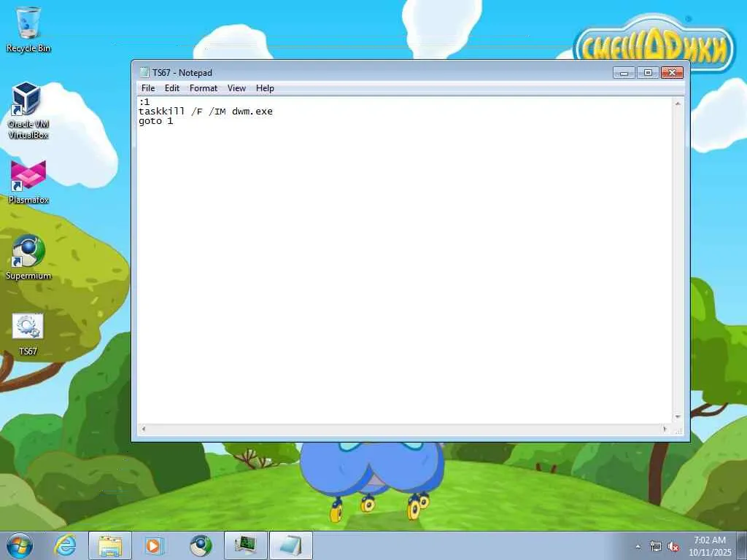Select the TS67 batch file desktop icon
The width and height of the screenshot is (747, 560).
click(28, 334)
